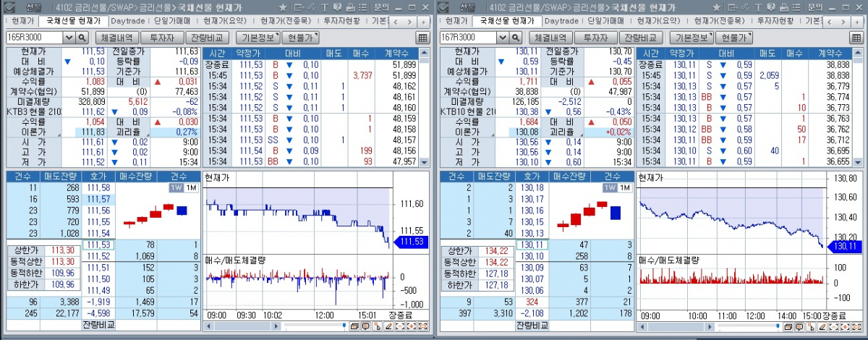
Task: Click the first chart tool icon under left chart
Action: click(354, 326)
